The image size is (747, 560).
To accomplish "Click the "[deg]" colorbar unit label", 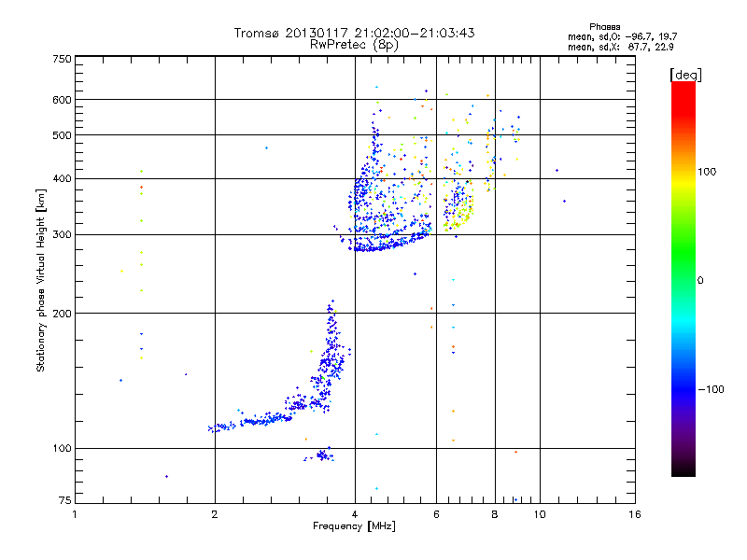I will click(685, 75).
